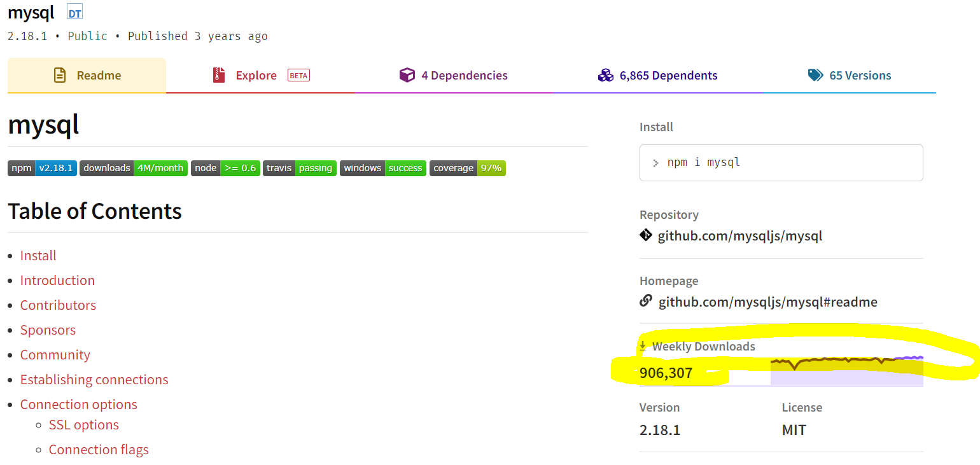This screenshot has width=980, height=465.
Task: Switch to the Explore tab
Action: click(261, 75)
